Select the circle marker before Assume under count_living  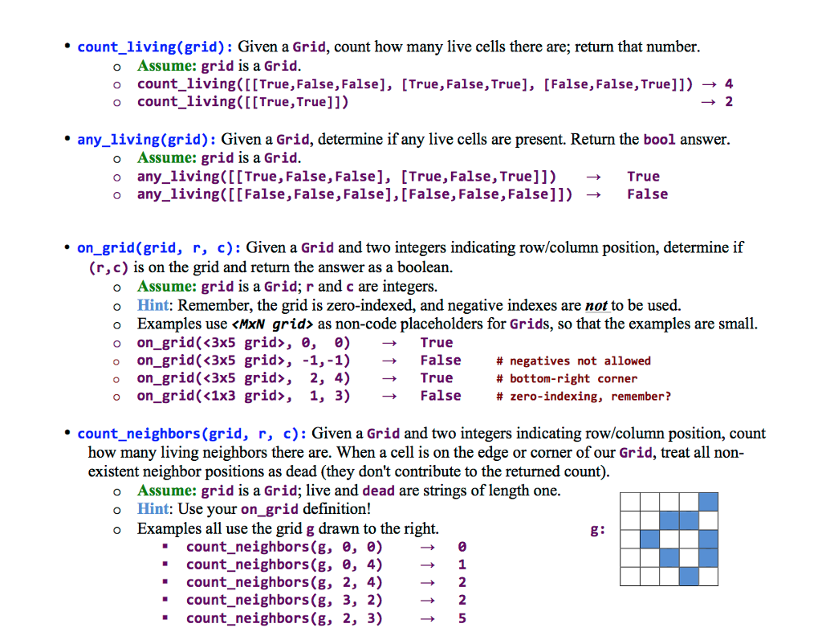117,66
